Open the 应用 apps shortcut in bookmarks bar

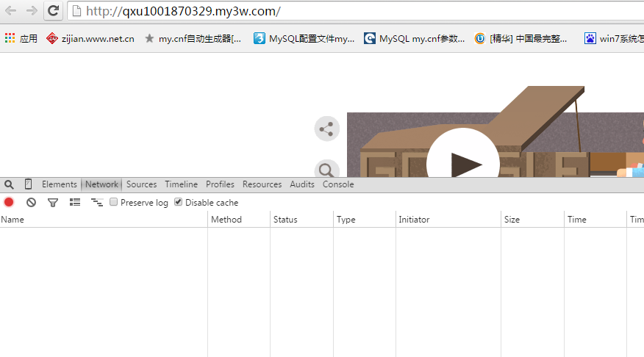tap(21, 39)
